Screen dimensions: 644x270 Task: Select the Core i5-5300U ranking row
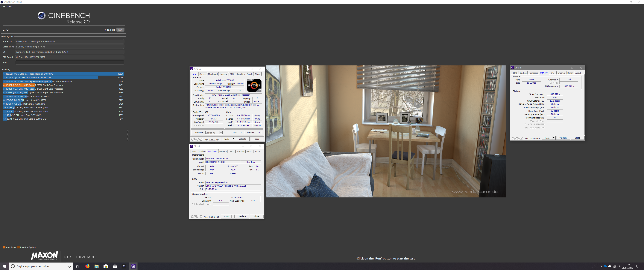[63, 119]
